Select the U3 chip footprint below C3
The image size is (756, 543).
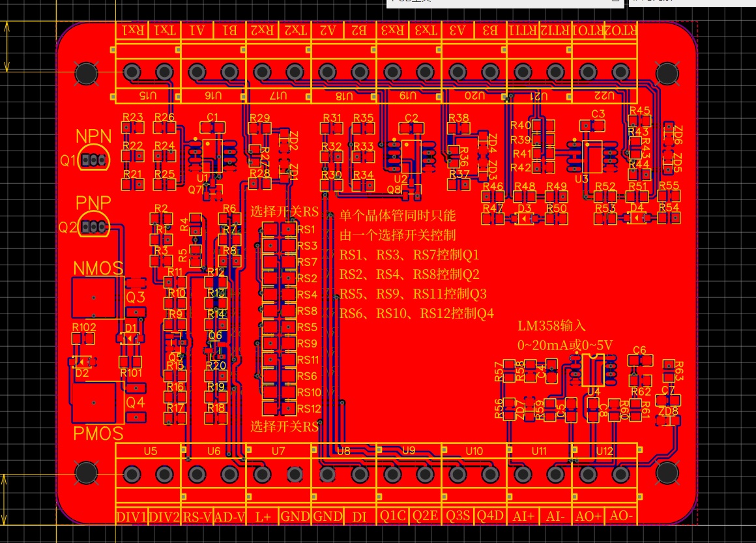click(592, 156)
